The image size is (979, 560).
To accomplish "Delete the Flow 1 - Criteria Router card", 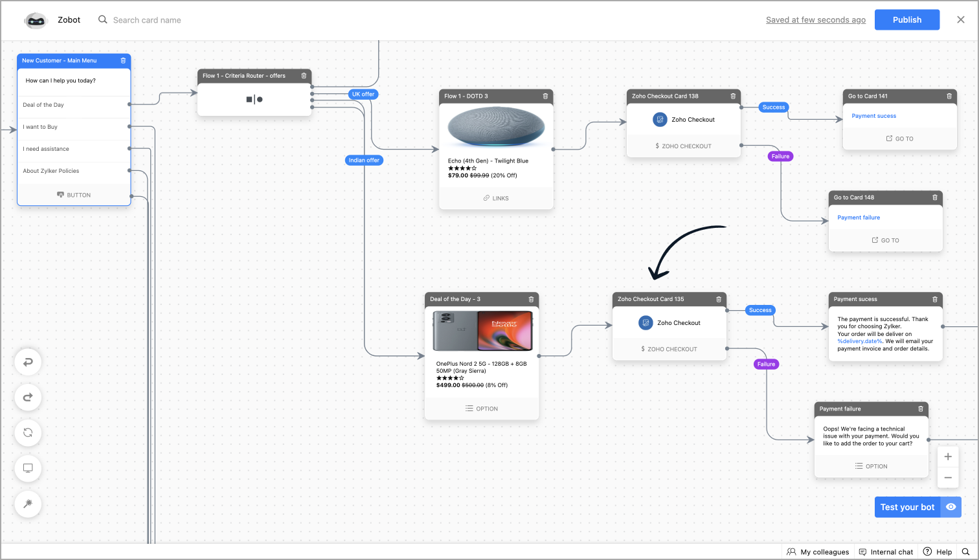I will [x=304, y=76].
